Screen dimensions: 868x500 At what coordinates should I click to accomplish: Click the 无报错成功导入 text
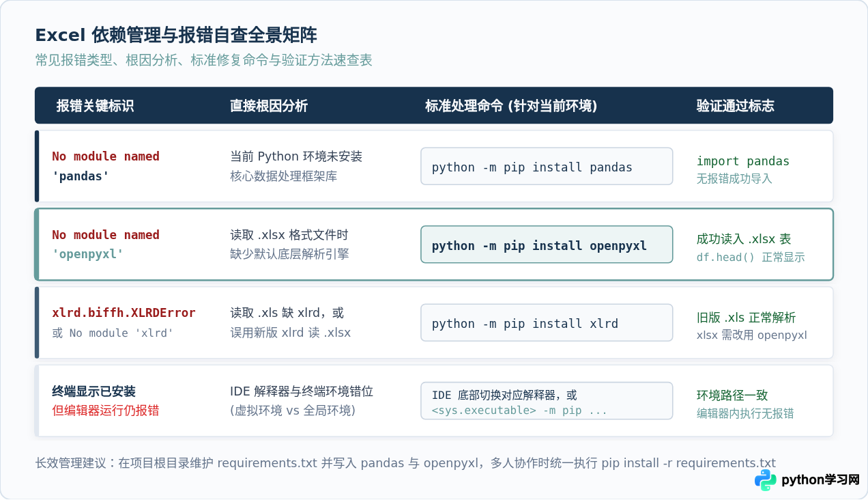[x=734, y=179]
